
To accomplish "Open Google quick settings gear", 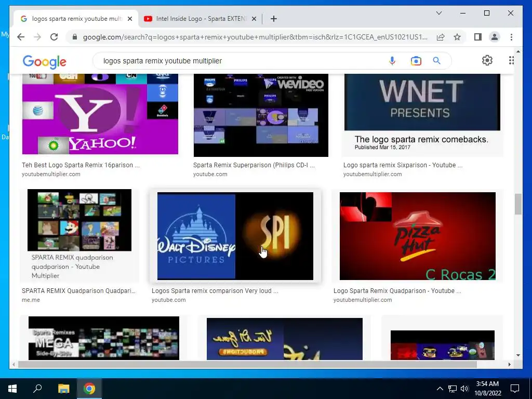I will (x=487, y=60).
